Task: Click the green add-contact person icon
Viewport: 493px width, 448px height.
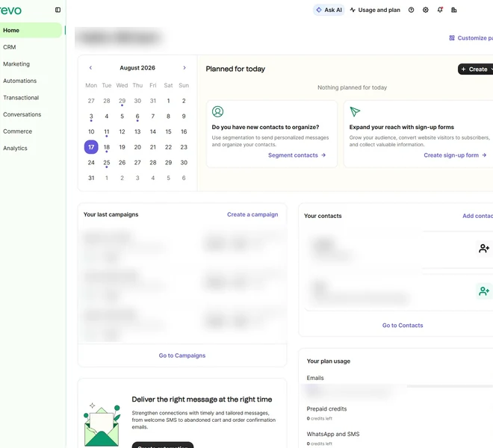Action: (x=484, y=291)
